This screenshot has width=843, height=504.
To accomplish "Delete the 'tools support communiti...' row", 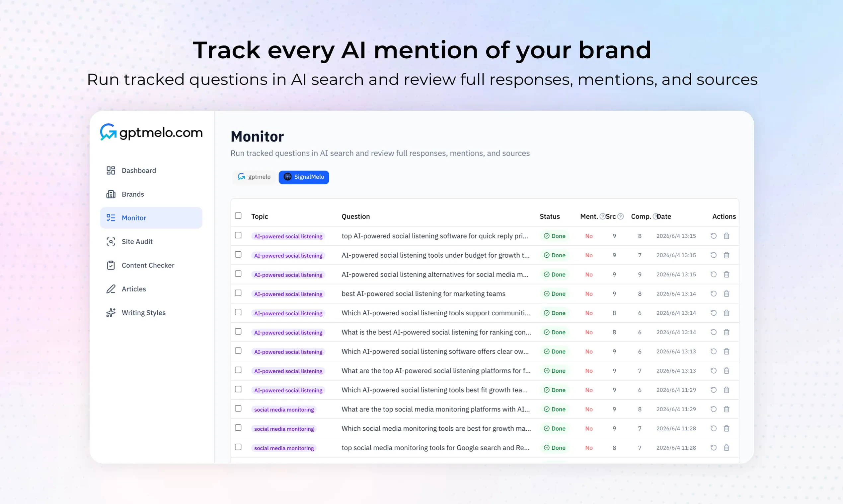I will [x=727, y=313].
